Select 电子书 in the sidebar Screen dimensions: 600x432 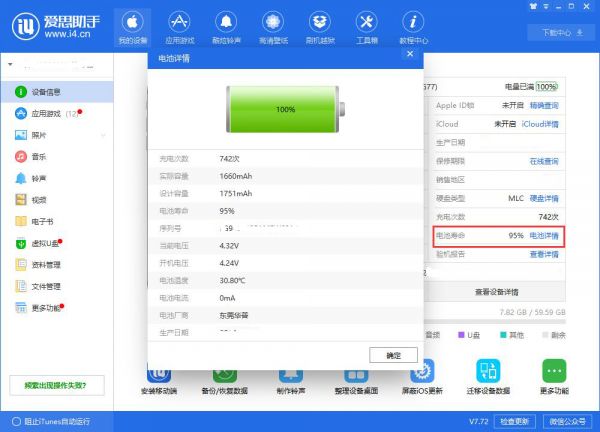click(57, 221)
